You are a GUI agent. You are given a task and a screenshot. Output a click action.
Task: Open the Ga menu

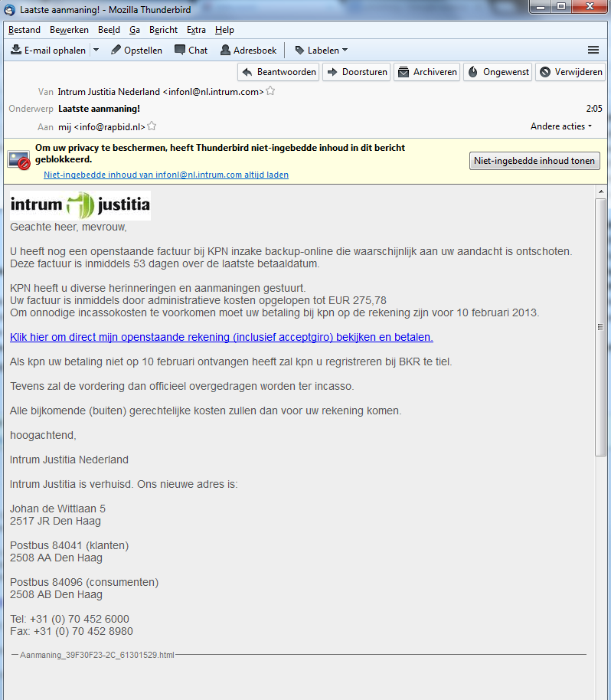[x=135, y=30]
